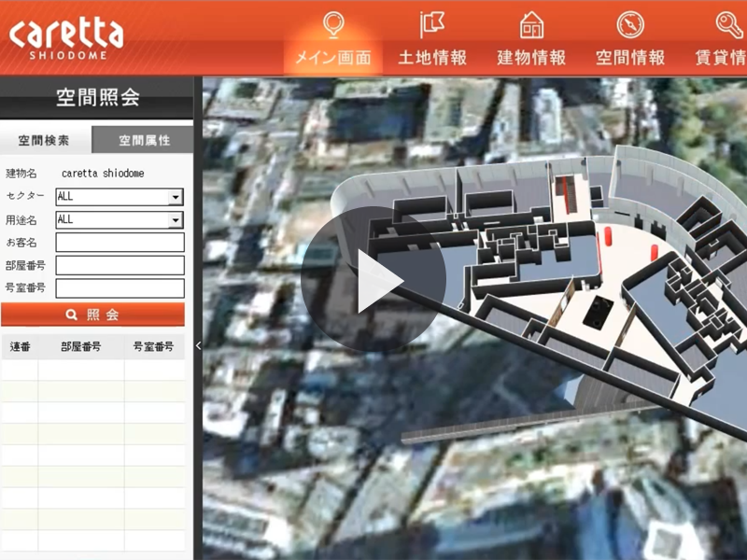Switch to the 空間属性 tab
Viewport: 747px width, 560px height.
[x=143, y=140]
